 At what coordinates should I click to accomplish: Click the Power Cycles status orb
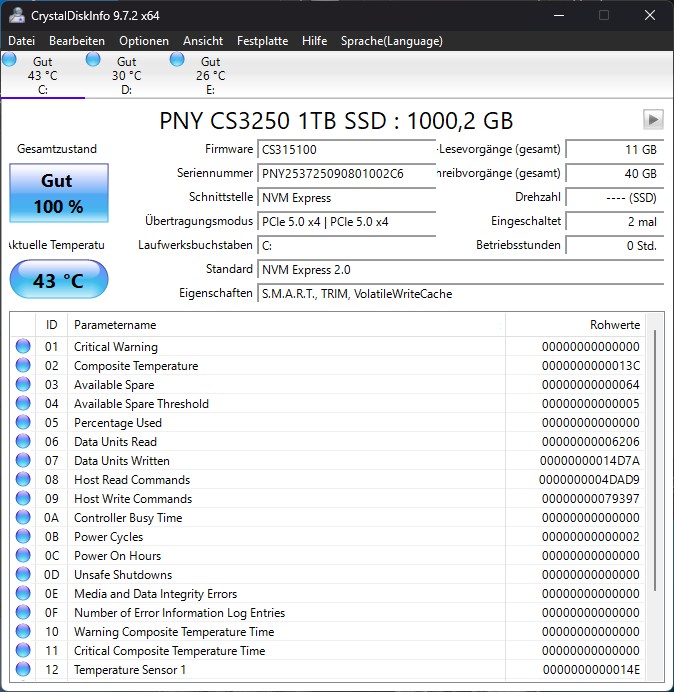point(23,537)
